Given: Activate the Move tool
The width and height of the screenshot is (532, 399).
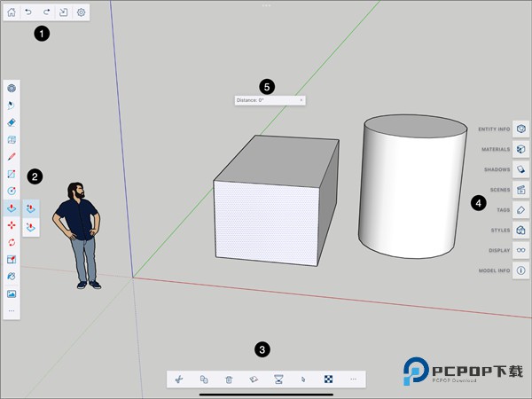Looking at the screenshot, I should coord(12,224).
